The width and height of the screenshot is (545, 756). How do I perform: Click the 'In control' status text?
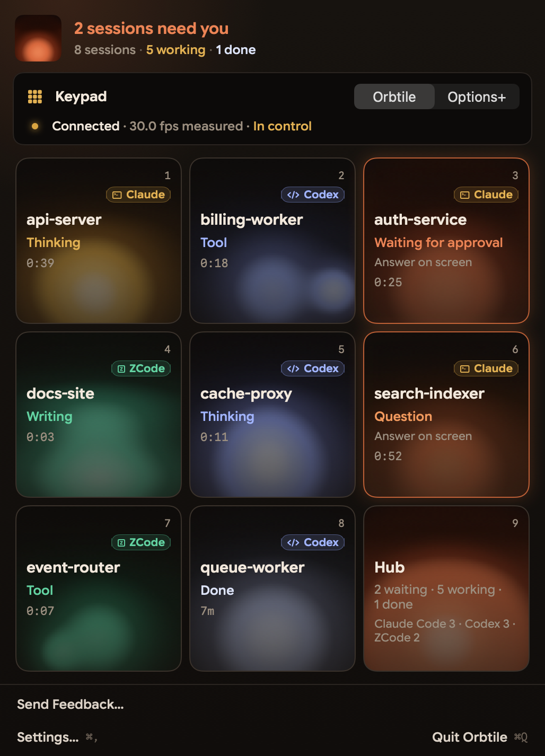click(x=283, y=126)
